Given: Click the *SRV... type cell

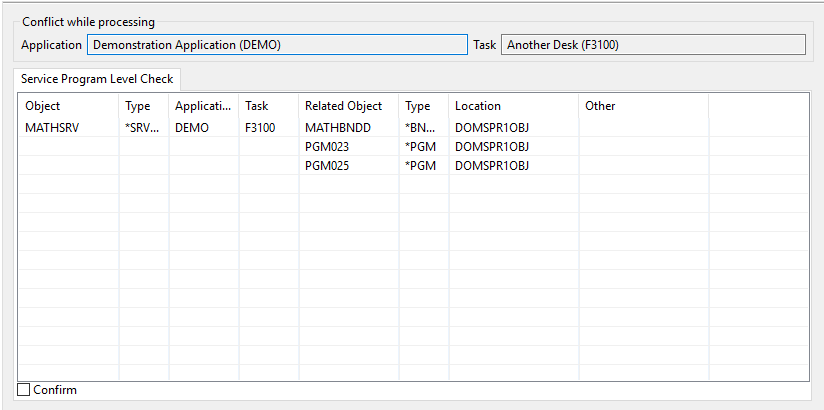Looking at the screenshot, I should pyautogui.click(x=143, y=127).
